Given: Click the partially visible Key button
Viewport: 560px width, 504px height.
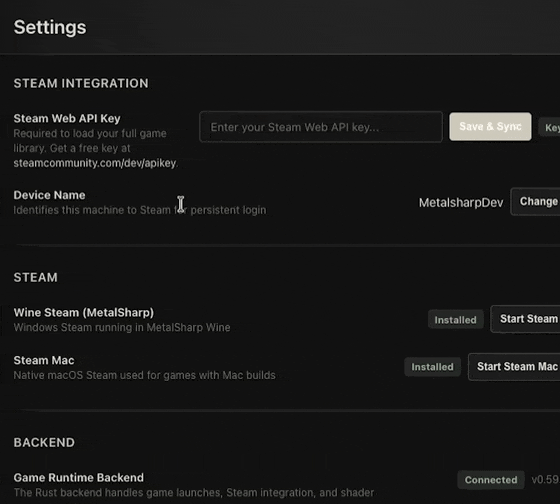Looking at the screenshot, I should point(550,128).
